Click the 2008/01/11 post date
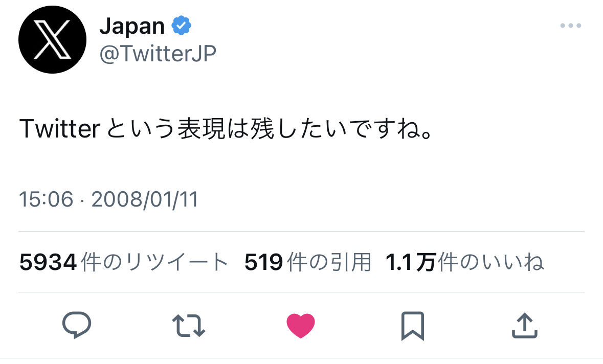Image resolution: width=603 pixels, height=364 pixels. click(x=145, y=199)
